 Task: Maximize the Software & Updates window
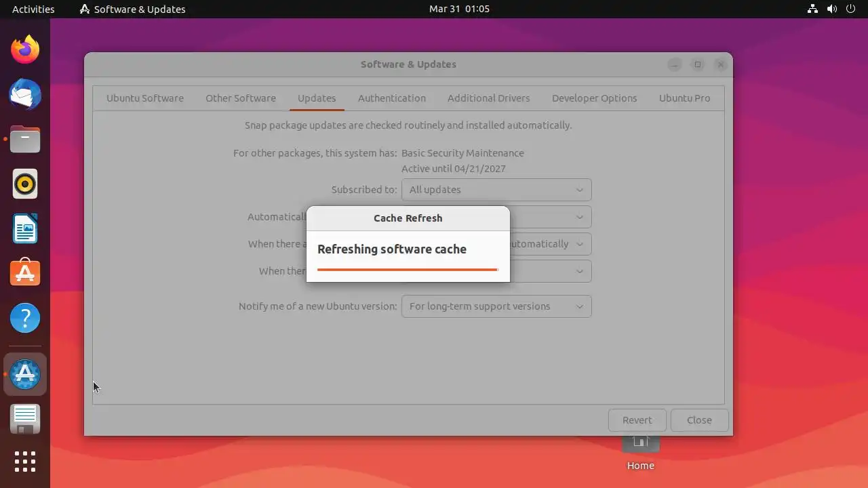[698, 64]
